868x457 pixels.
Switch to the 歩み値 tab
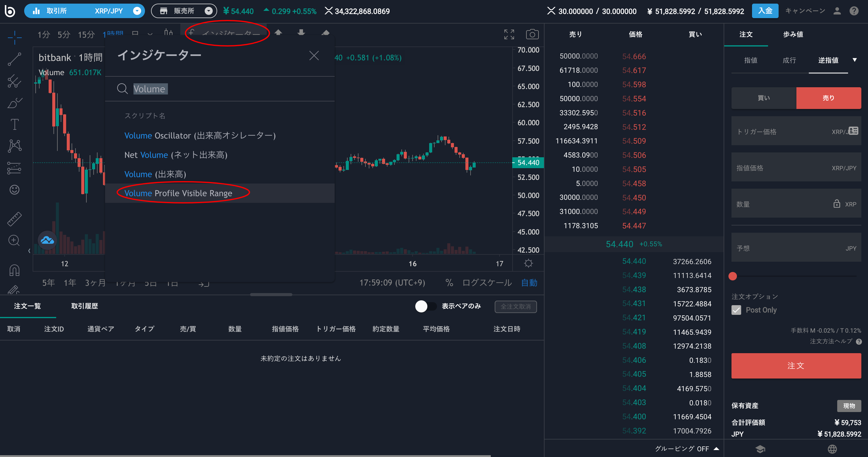click(793, 34)
